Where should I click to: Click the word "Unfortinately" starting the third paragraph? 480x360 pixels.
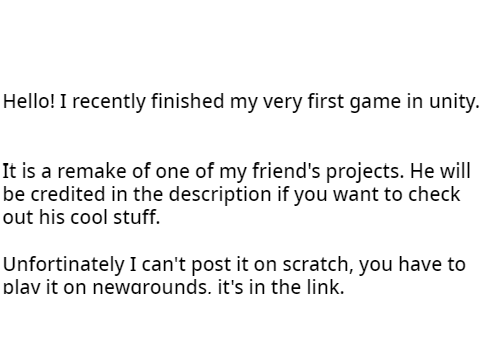pos(63,265)
